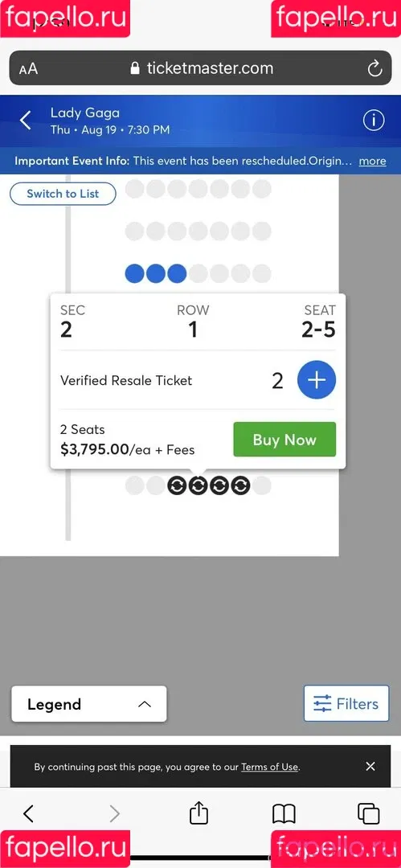Go back with Safari's back chevron
Viewport: 401px width, 868px height.
(x=29, y=813)
